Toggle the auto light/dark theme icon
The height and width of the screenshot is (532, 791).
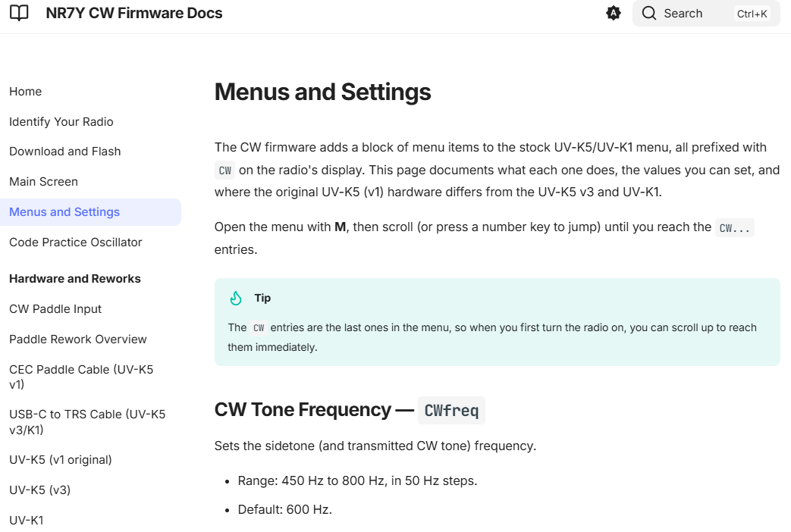click(x=614, y=13)
